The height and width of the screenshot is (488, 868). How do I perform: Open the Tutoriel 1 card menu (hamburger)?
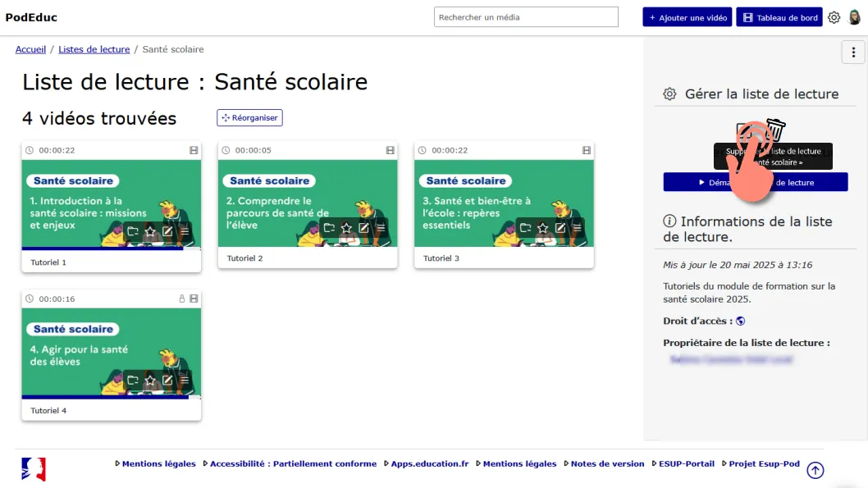tap(185, 231)
